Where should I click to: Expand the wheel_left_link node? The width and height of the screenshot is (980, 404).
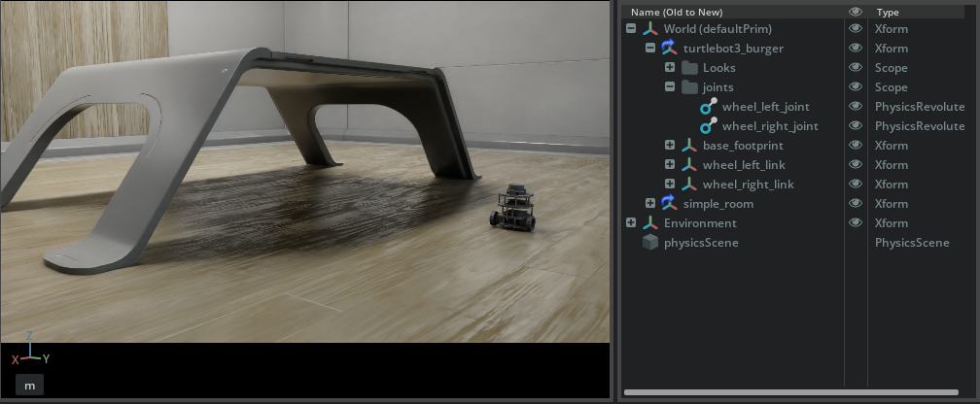[670, 165]
